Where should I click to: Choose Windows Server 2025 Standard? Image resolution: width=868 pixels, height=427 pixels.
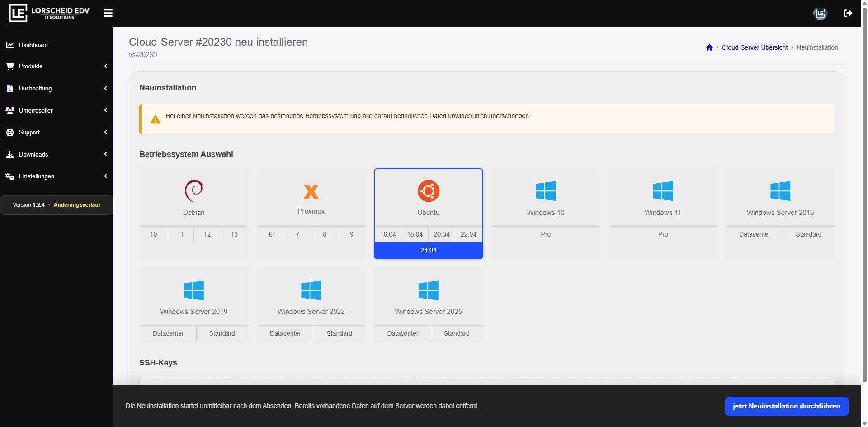point(457,333)
